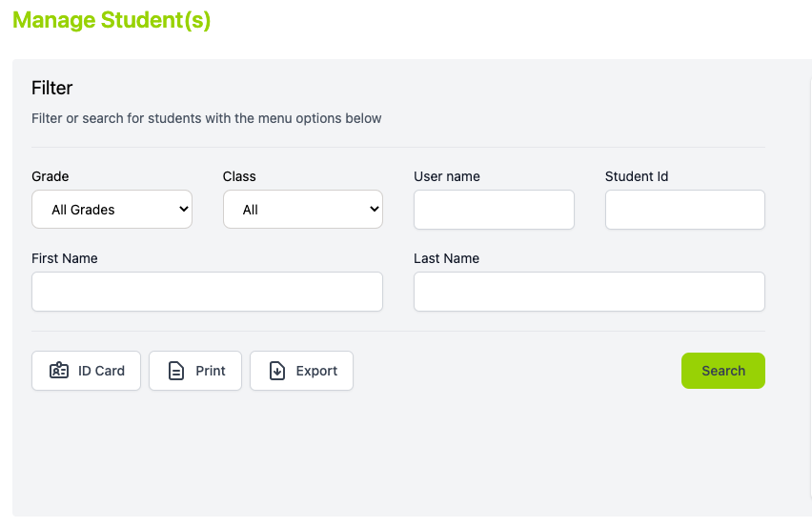Click the Class field label
812x527 pixels.
tap(239, 176)
